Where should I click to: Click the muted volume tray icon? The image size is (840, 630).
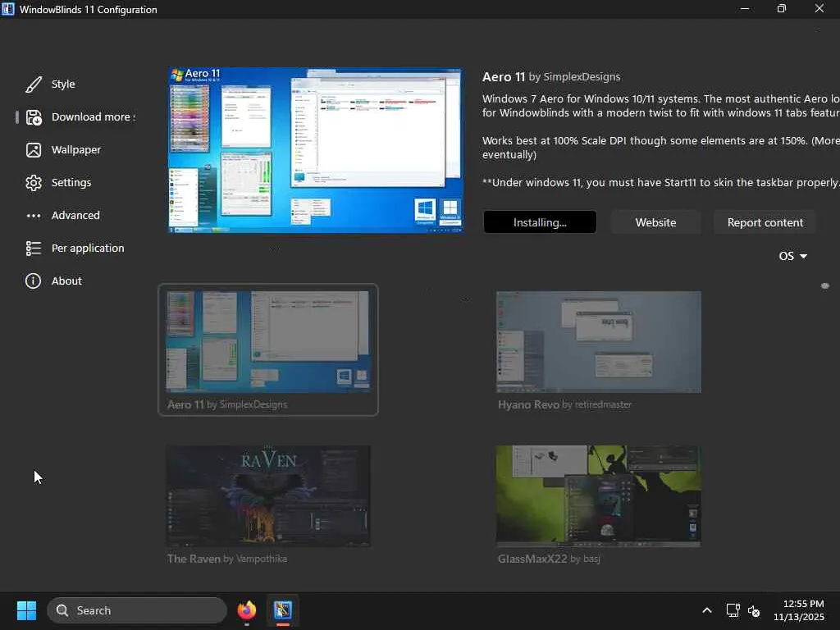click(754, 610)
